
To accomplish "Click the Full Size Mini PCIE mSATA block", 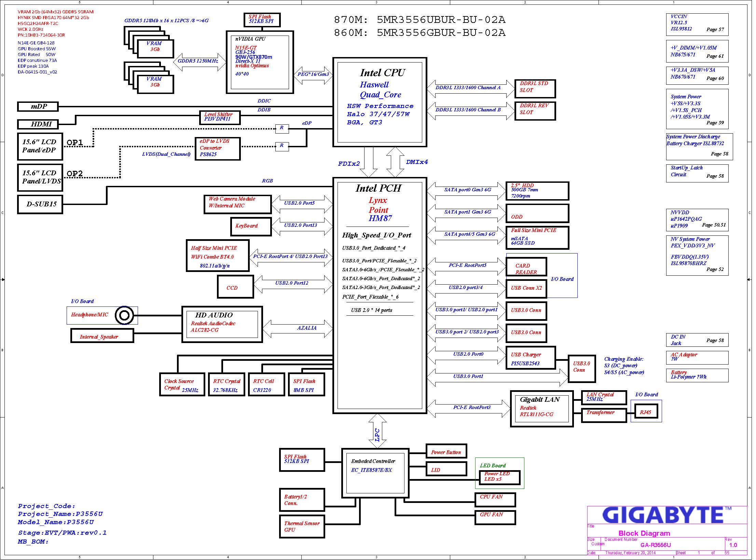I will [537, 238].
